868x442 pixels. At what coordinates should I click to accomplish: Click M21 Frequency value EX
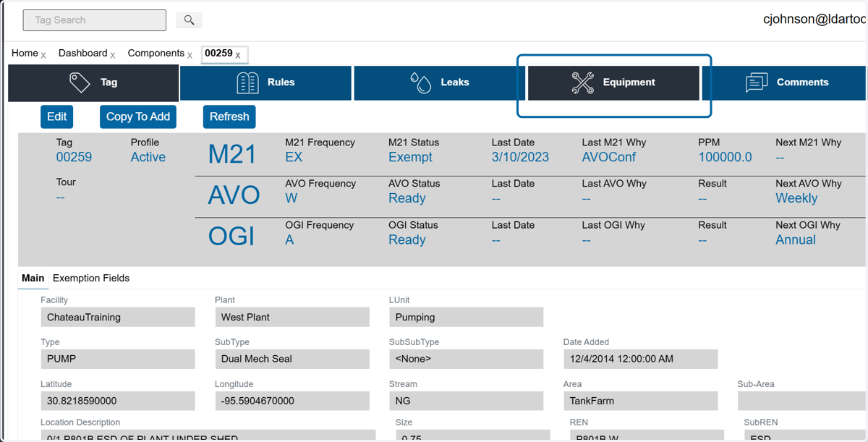[x=294, y=157]
